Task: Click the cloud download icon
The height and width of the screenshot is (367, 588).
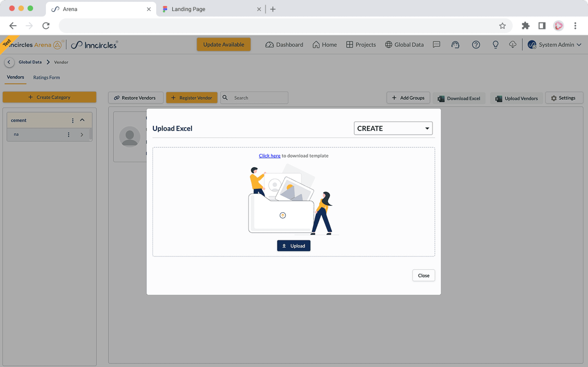Action: (513, 45)
